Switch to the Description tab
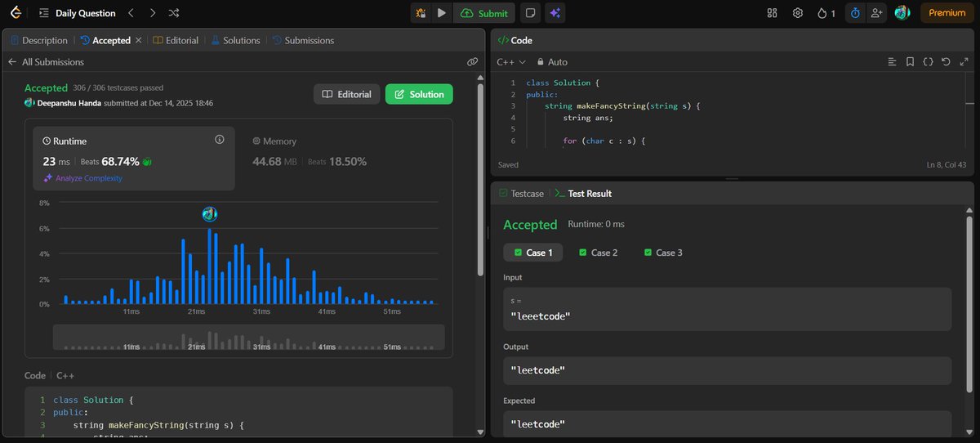980x443 pixels. click(x=38, y=40)
